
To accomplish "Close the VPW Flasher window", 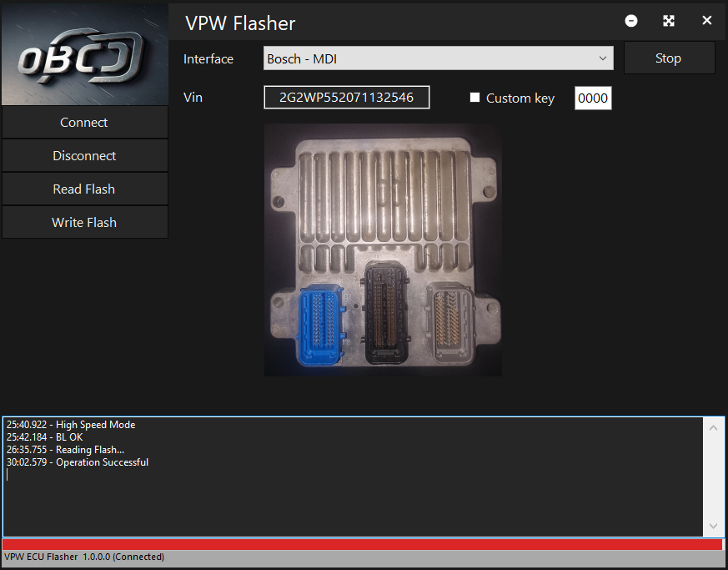I will [707, 21].
